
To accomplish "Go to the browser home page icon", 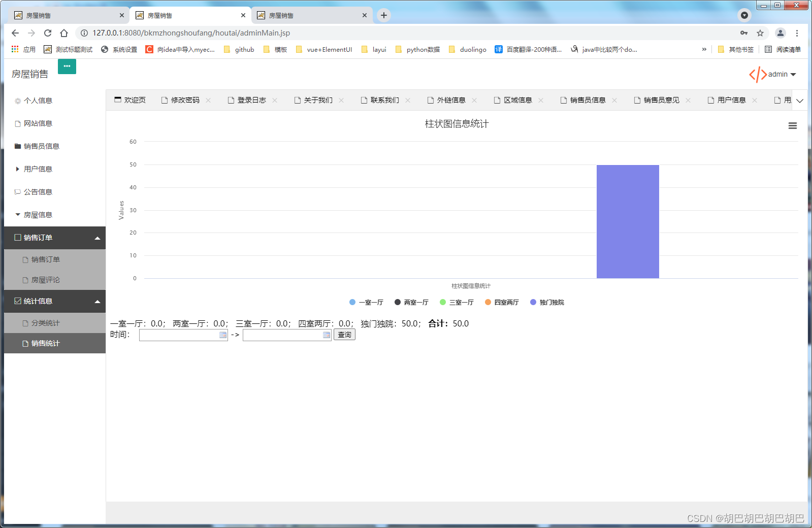I will pyautogui.click(x=64, y=33).
